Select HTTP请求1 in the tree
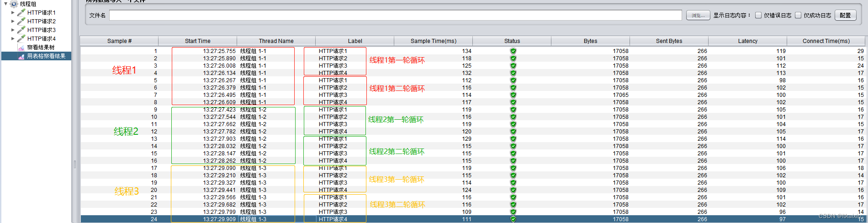868x223 pixels. point(41,13)
